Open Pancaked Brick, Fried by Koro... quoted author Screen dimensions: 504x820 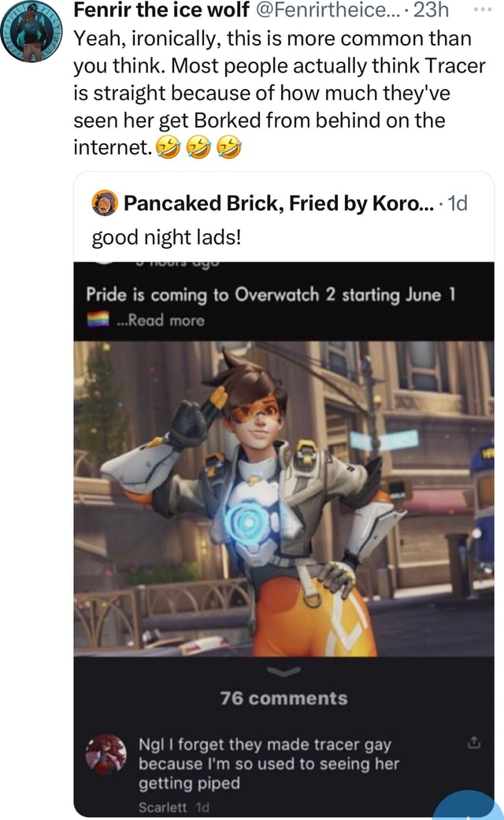pyautogui.click(x=279, y=203)
